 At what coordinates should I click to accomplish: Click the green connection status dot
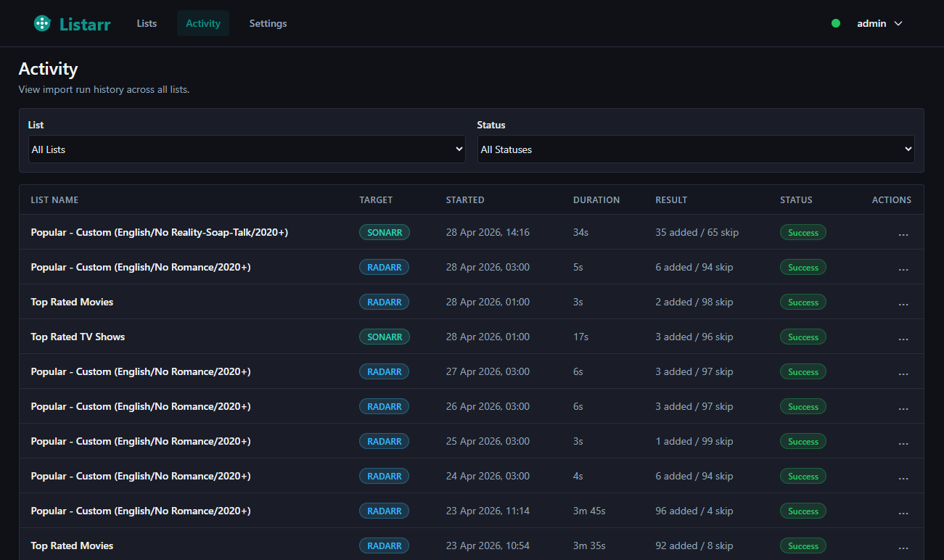(x=836, y=23)
